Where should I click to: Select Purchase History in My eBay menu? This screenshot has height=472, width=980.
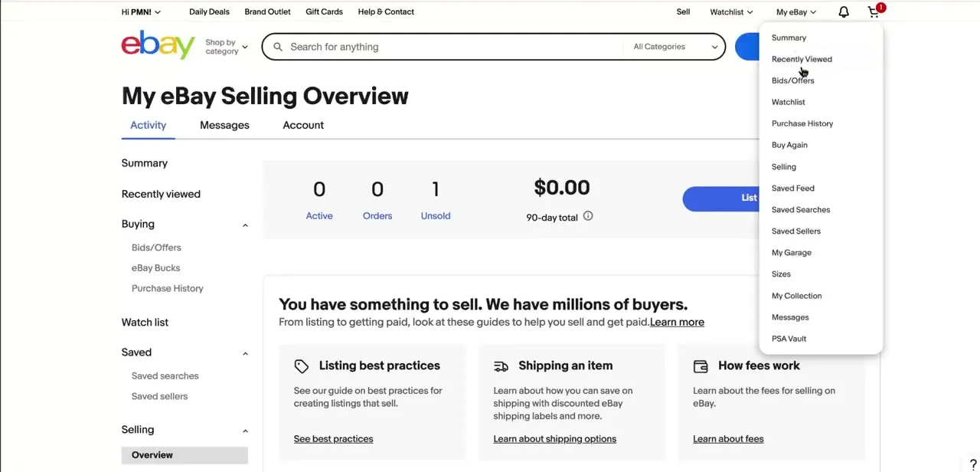(x=802, y=123)
